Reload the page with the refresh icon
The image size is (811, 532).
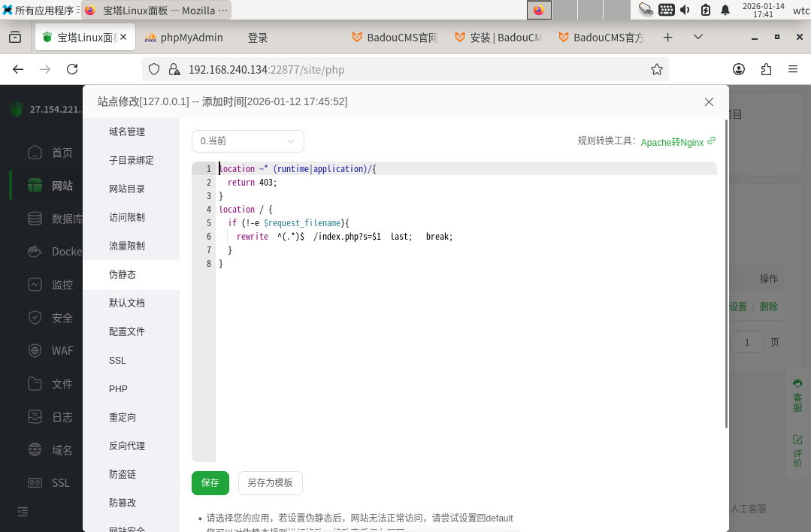72,69
